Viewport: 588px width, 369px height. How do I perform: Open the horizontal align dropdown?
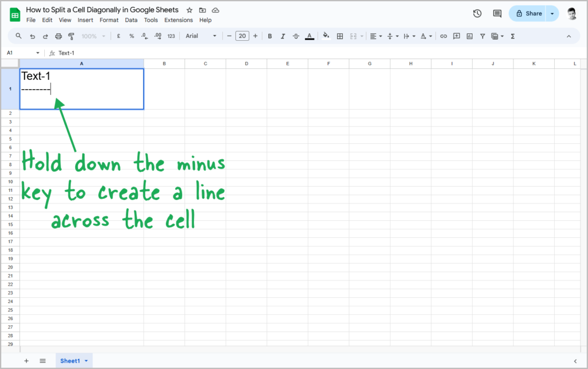376,36
